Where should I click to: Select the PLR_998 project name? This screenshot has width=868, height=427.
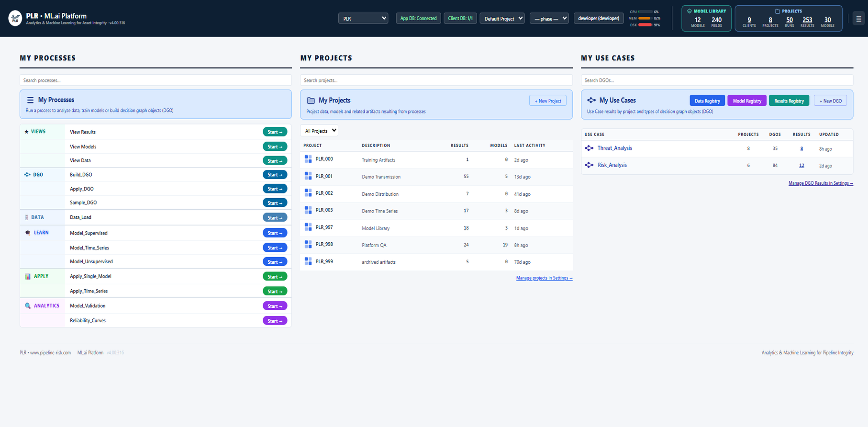[x=324, y=244]
